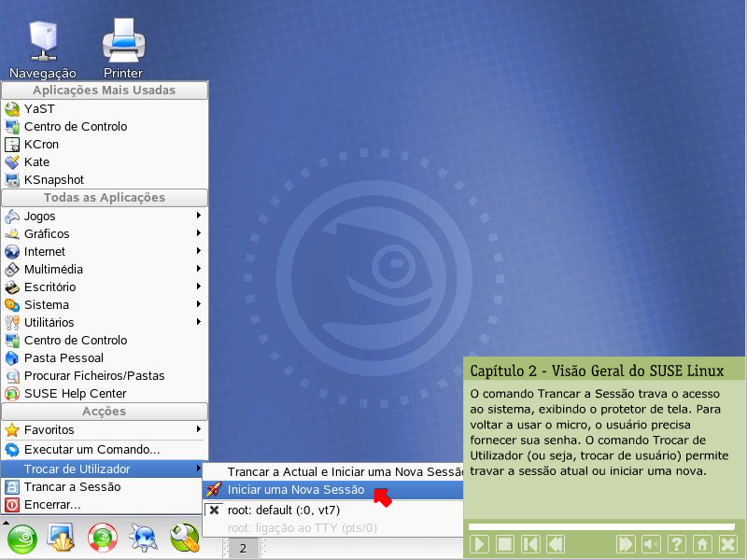Viewport: 747px width, 560px height.
Task: Open the SUSE Help Center lifebuoy in panel
Action: (x=101, y=538)
